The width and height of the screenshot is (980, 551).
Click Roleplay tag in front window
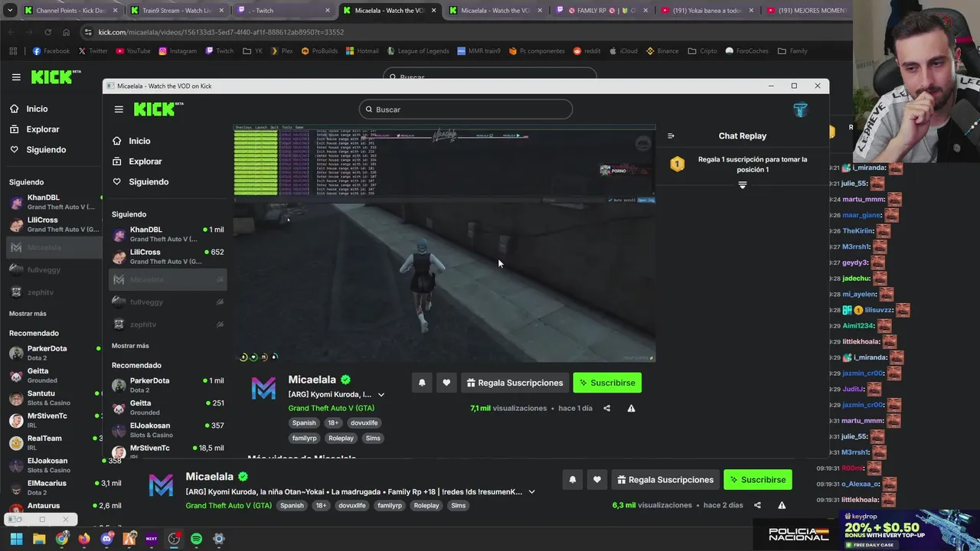[341, 438]
